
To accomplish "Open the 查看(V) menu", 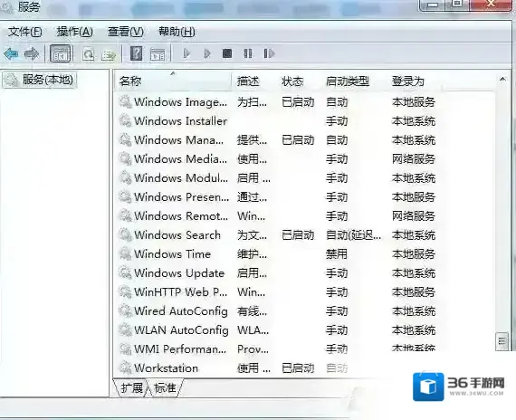I will tap(126, 32).
